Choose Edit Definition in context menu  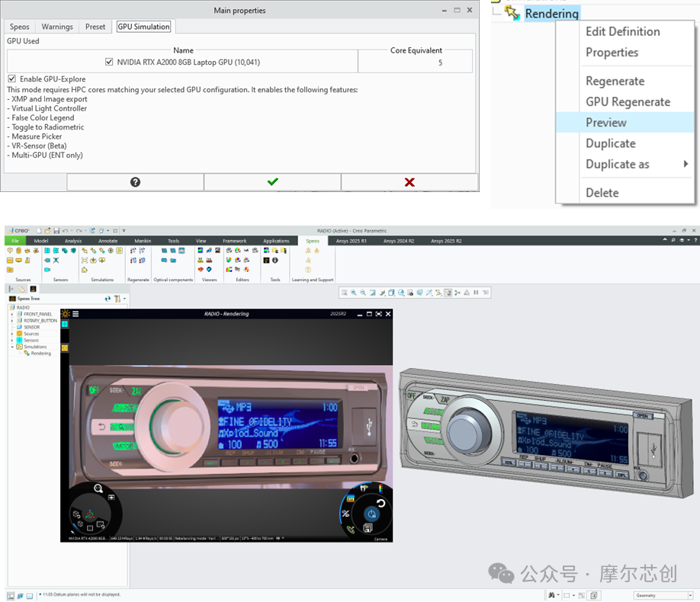tap(623, 32)
